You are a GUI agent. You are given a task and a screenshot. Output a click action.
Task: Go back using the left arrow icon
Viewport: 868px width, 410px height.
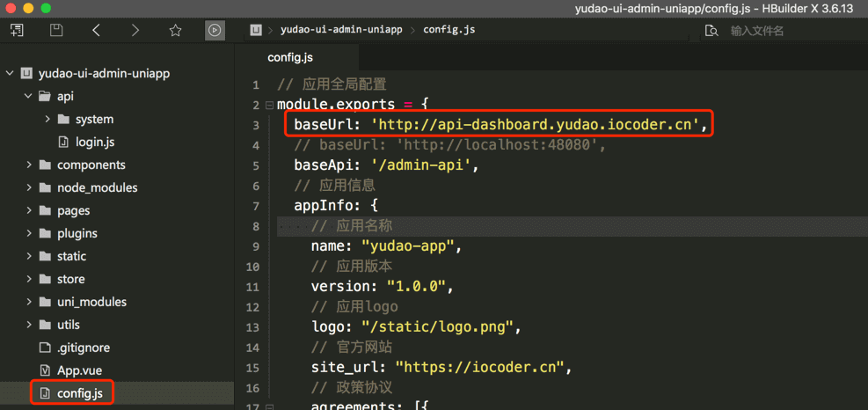coord(96,30)
